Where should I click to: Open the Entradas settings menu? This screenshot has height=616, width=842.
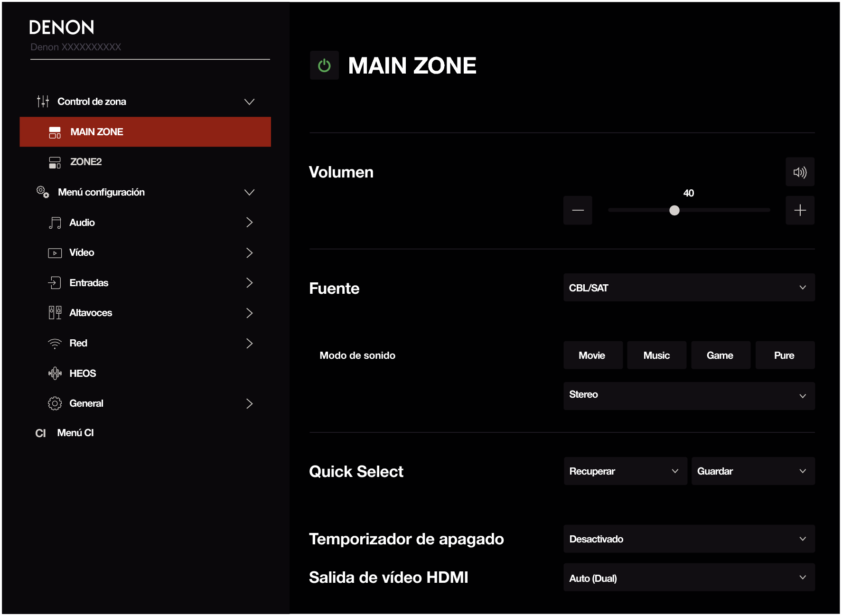point(145,283)
